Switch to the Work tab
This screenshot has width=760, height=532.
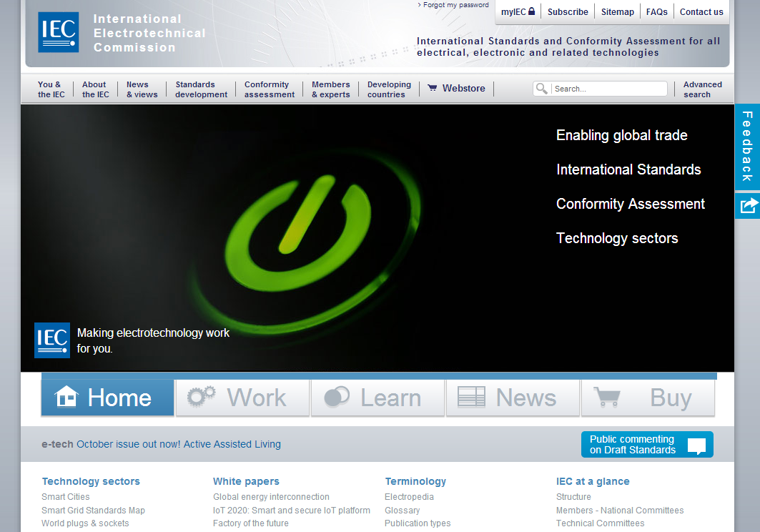[242, 397]
